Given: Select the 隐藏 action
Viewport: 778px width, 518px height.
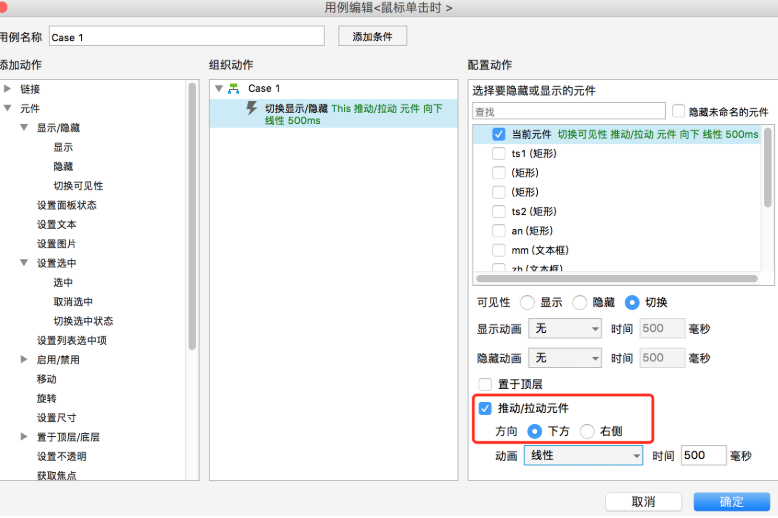Looking at the screenshot, I should click(x=63, y=167).
